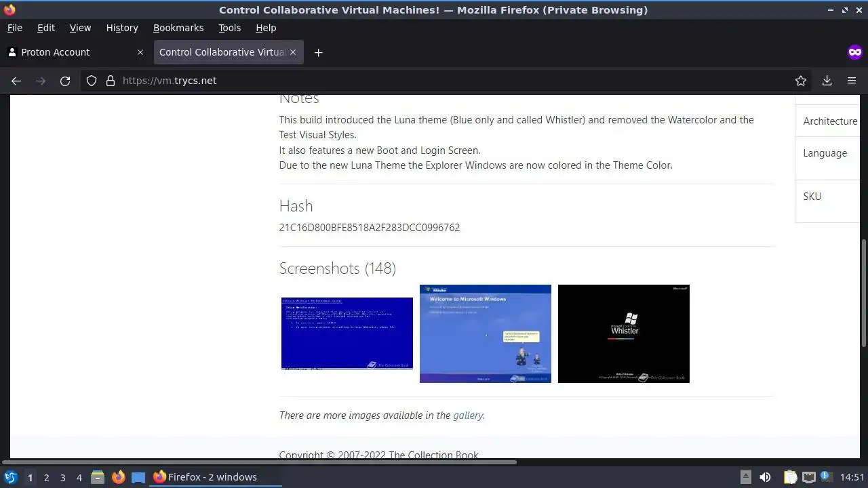The image size is (868, 488).
Task: Open the View menu
Action: (80, 28)
